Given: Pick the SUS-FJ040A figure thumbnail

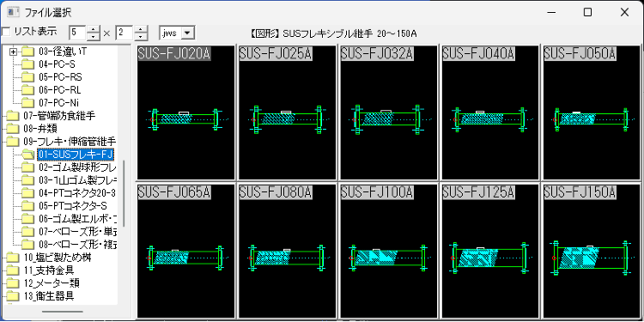Looking at the screenshot, I should [490, 112].
